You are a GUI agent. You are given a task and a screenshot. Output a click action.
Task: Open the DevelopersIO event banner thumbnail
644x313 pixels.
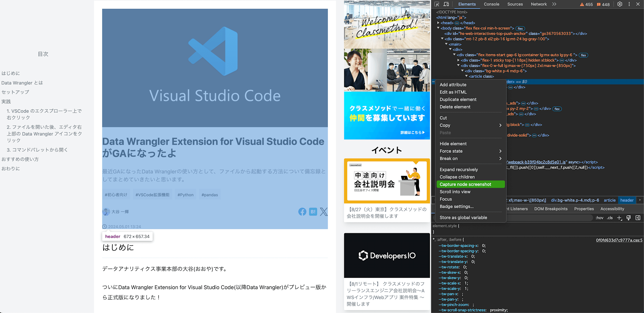coord(387,255)
